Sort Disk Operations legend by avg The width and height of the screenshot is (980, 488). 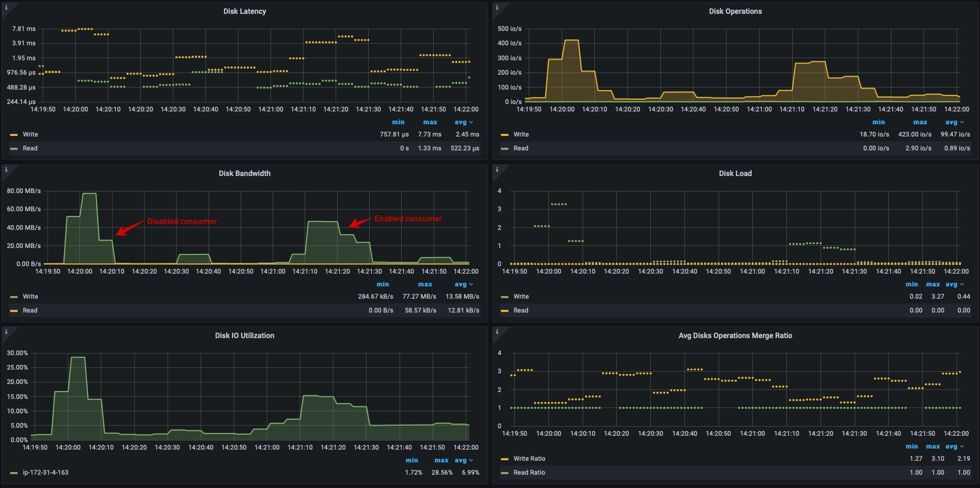pos(954,122)
